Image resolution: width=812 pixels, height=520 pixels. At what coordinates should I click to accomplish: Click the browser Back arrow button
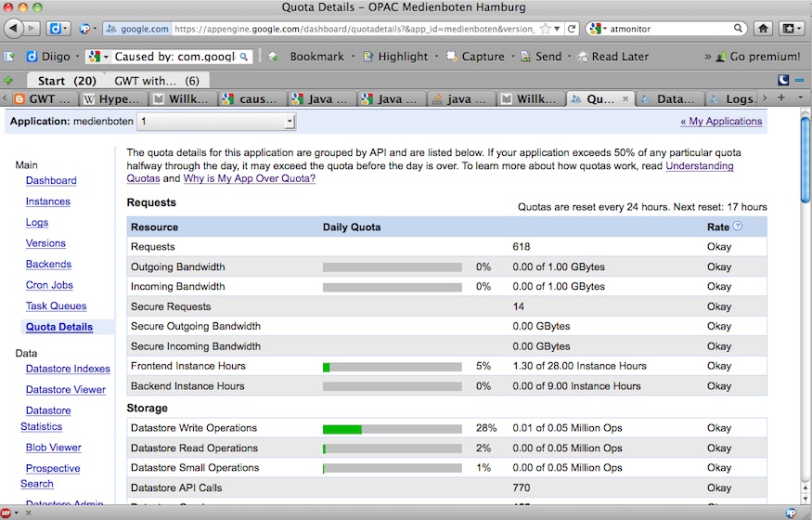coord(14,29)
